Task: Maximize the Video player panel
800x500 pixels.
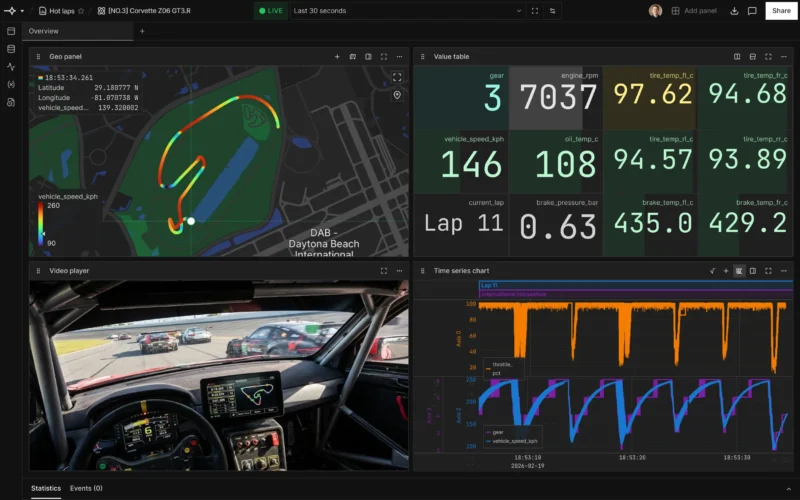Action: pos(383,270)
